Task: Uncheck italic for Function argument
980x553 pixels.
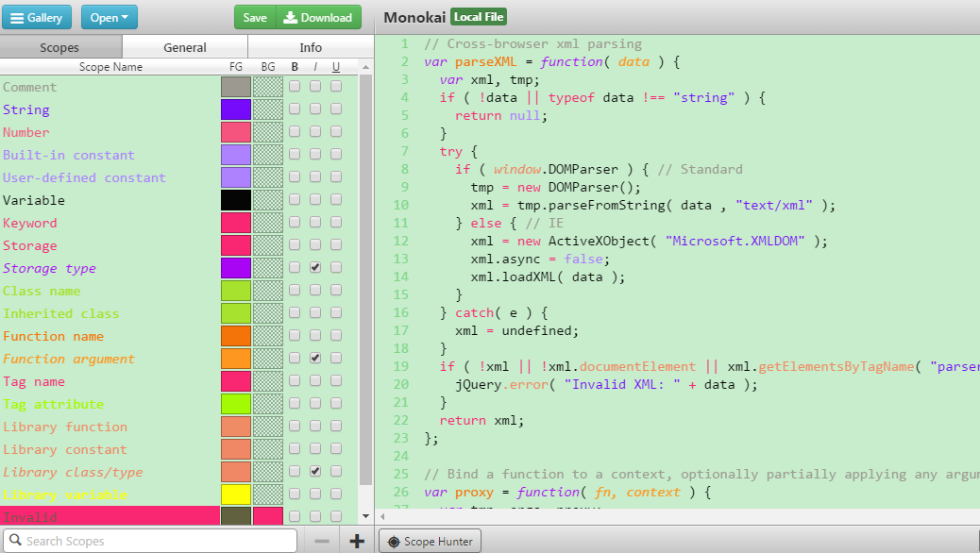Action: point(315,358)
